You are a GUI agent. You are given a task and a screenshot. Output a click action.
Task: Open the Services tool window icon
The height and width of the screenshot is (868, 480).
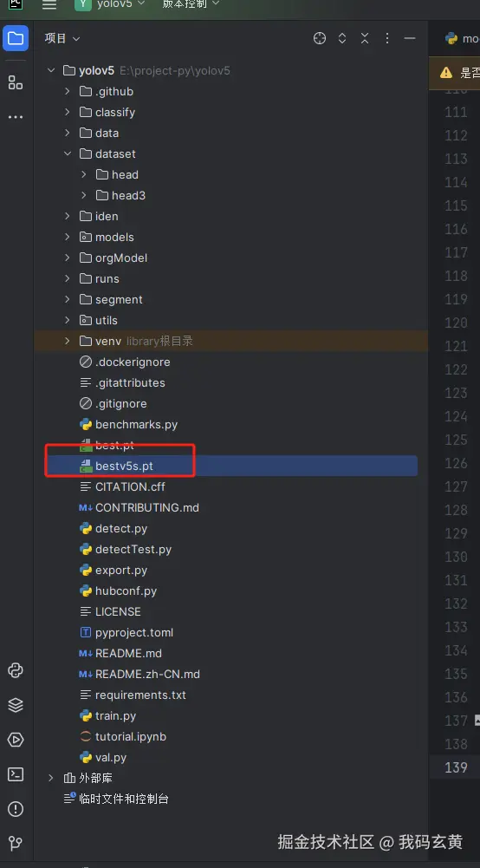pos(16,740)
